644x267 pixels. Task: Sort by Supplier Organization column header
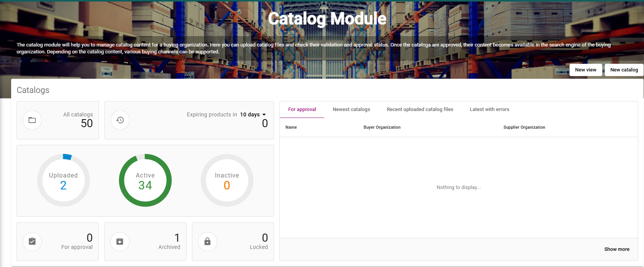tap(524, 127)
